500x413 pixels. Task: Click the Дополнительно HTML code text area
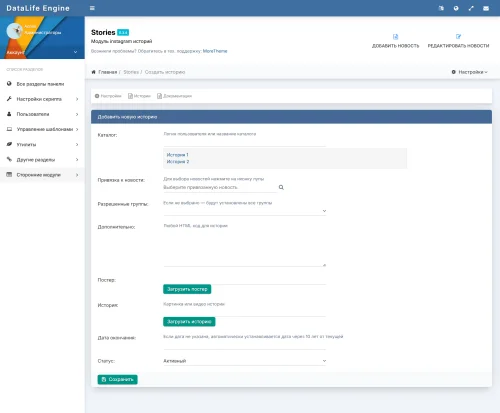[245, 248]
